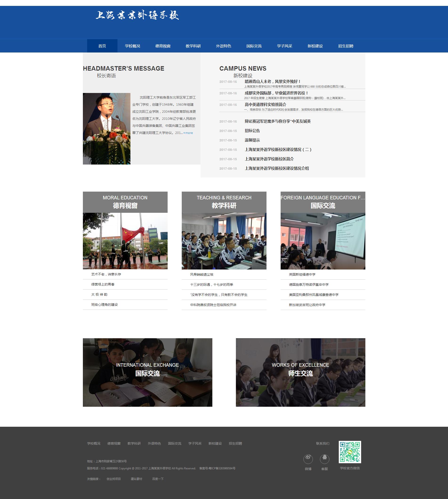Click the Weibo icon in footer

308,459
